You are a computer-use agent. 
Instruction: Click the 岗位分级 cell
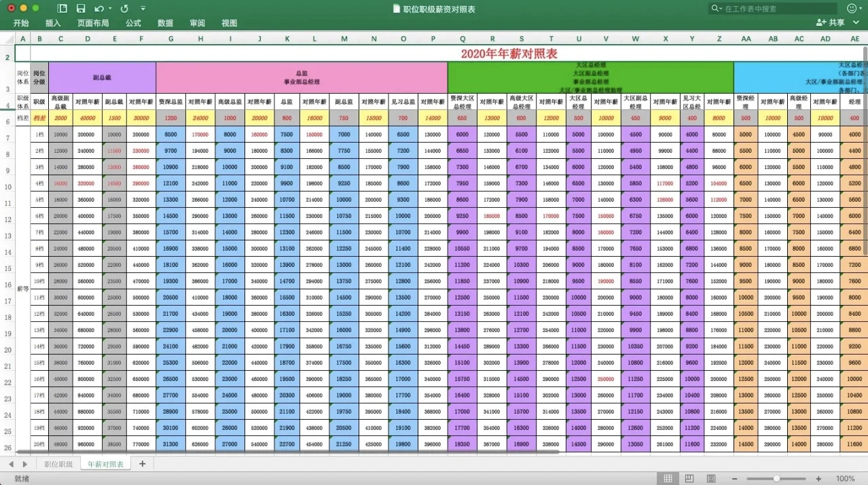[x=39, y=78]
